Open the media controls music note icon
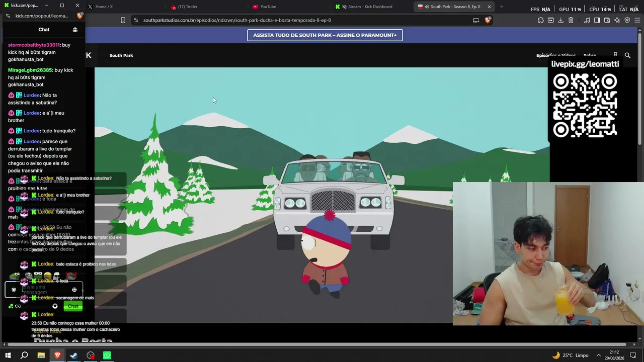Image resolution: width=644 pixels, height=362 pixels. click(x=587, y=20)
